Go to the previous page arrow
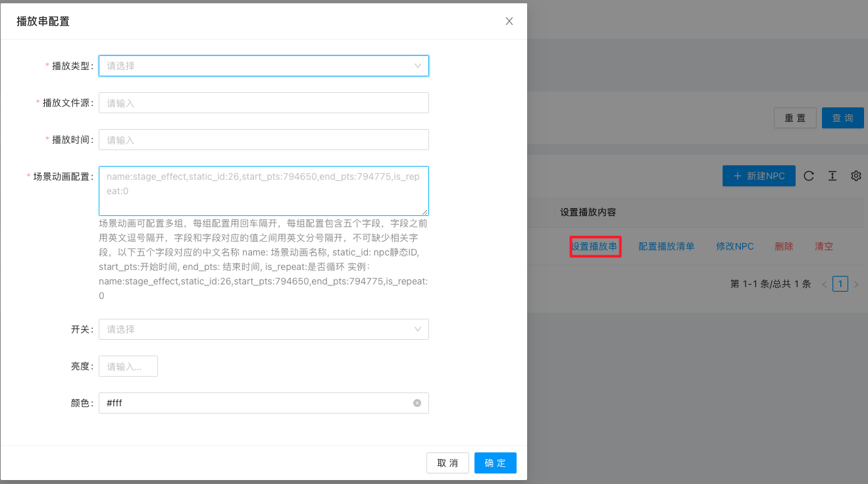Image resolution: width=868 pixels, height=484 pixels. pyautogui.click(x=825, y=284)
